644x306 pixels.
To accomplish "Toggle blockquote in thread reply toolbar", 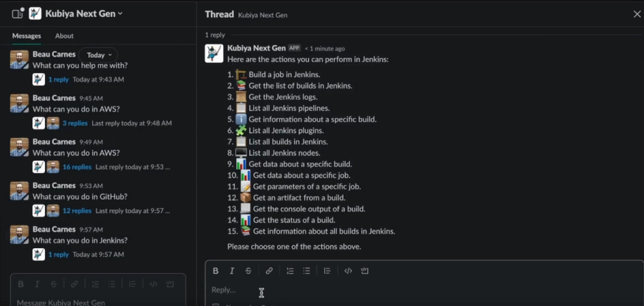I will coord(327,271).
